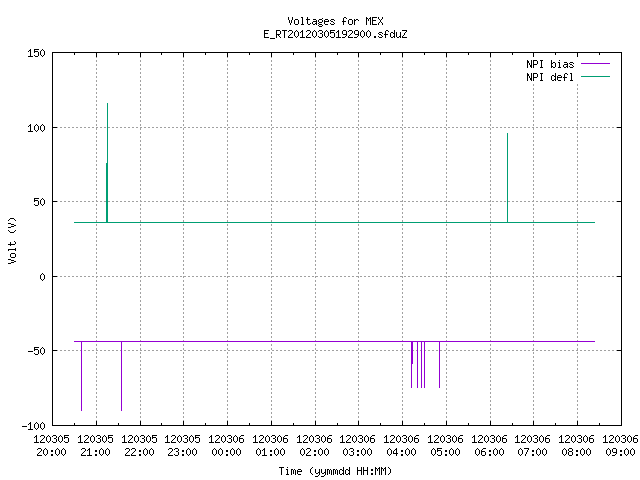
Task: Click the x-axis label 120306 03:00
Action: 358,446
